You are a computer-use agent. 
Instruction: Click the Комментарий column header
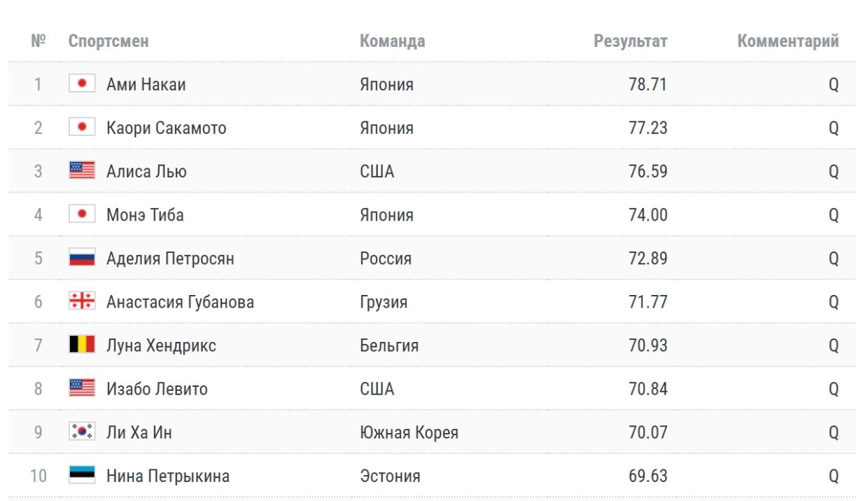(787, 41)
